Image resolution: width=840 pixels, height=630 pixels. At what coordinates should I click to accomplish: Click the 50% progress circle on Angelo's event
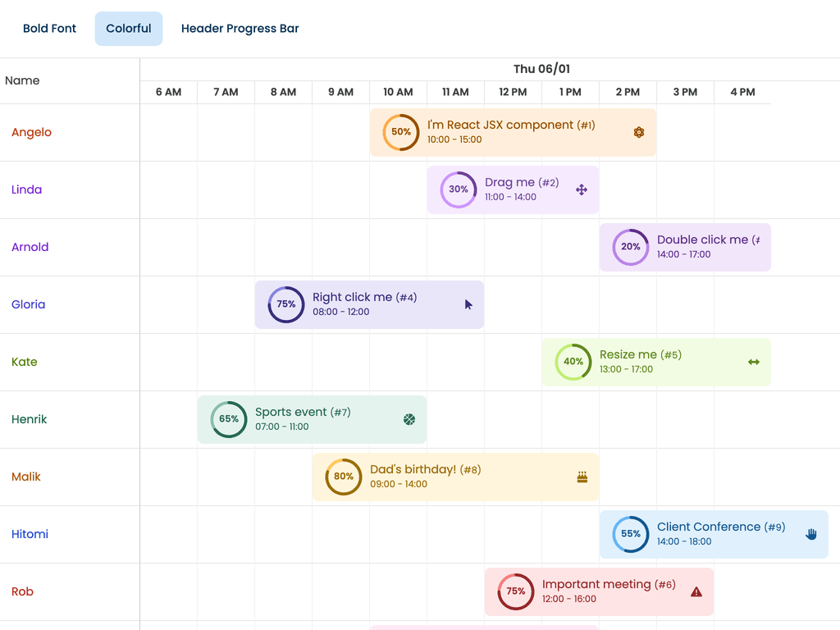point(401,132)
